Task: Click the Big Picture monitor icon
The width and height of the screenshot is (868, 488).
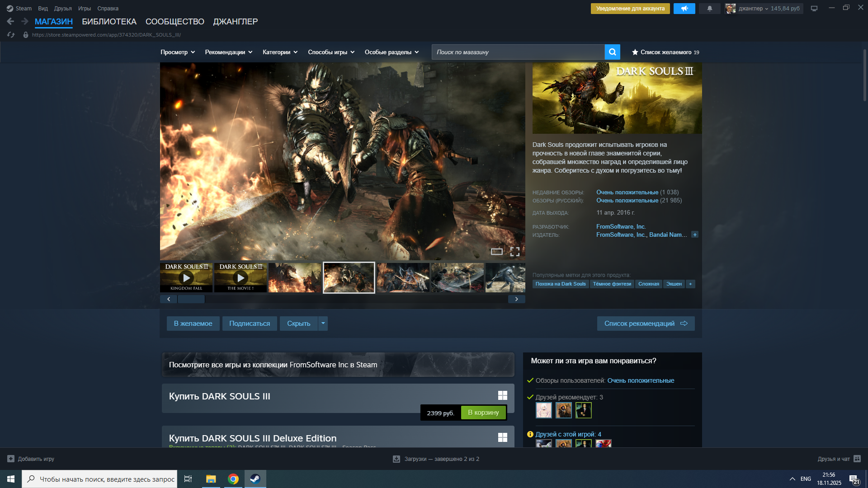Action: click(x=814, y=9)
